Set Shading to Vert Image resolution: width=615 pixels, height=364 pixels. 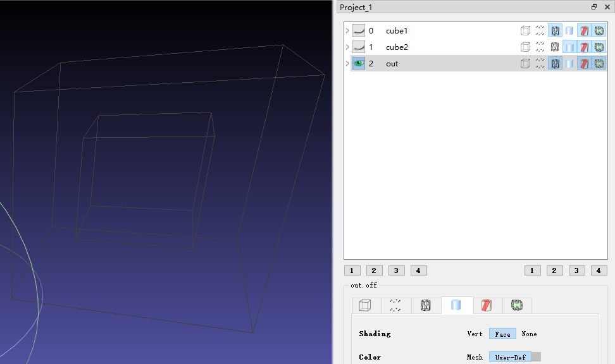pyautogui.click(x=475, y=334)
